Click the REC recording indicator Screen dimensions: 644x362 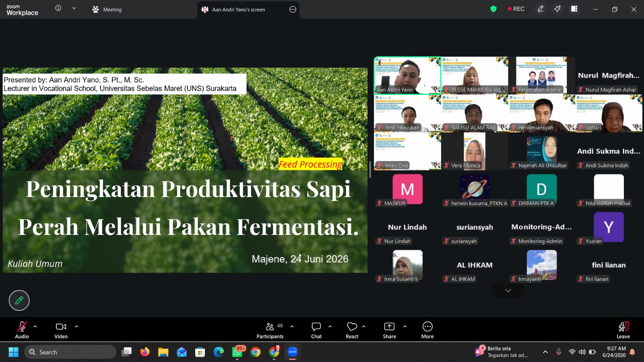[x=516, y=9]
